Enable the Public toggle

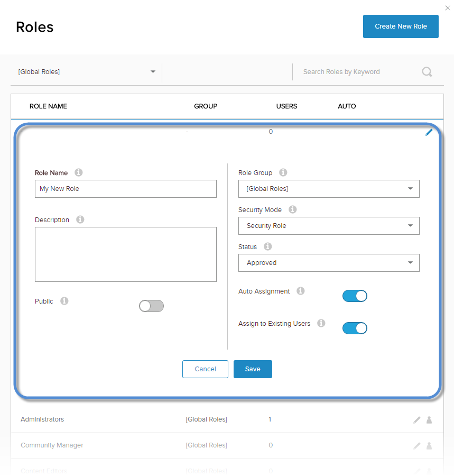[x=151, y=306]
